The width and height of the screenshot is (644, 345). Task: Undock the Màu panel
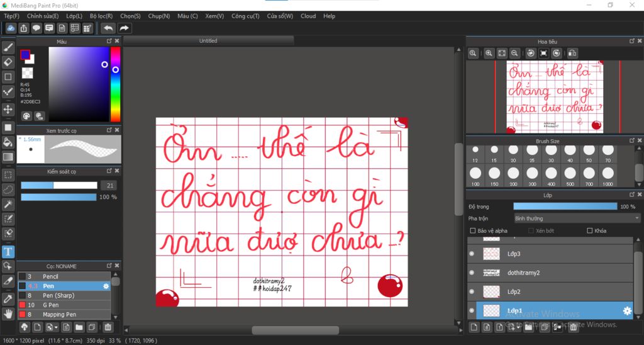[x=109, y=41]
